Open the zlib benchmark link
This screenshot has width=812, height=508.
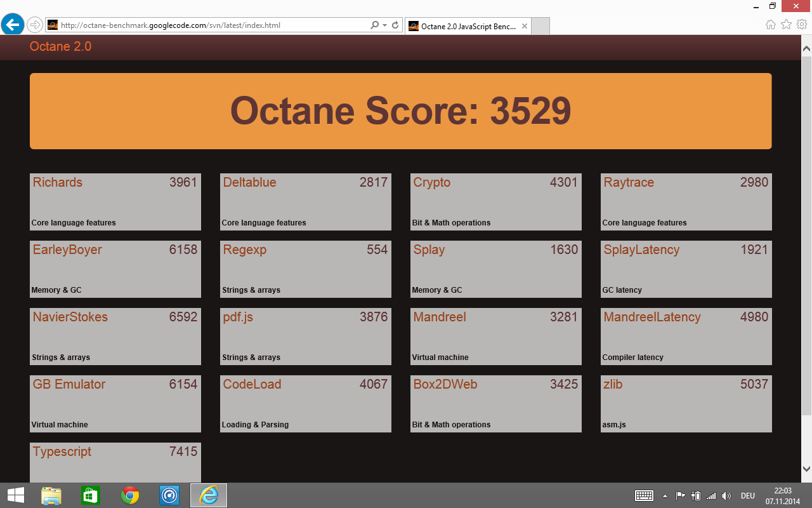pos(613,384)
